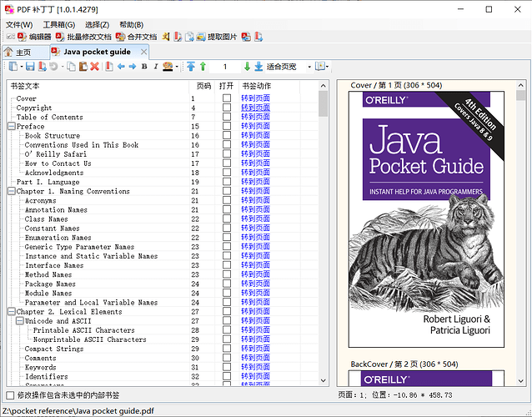Tick the 打开 checkbox for Preface row

227,126
